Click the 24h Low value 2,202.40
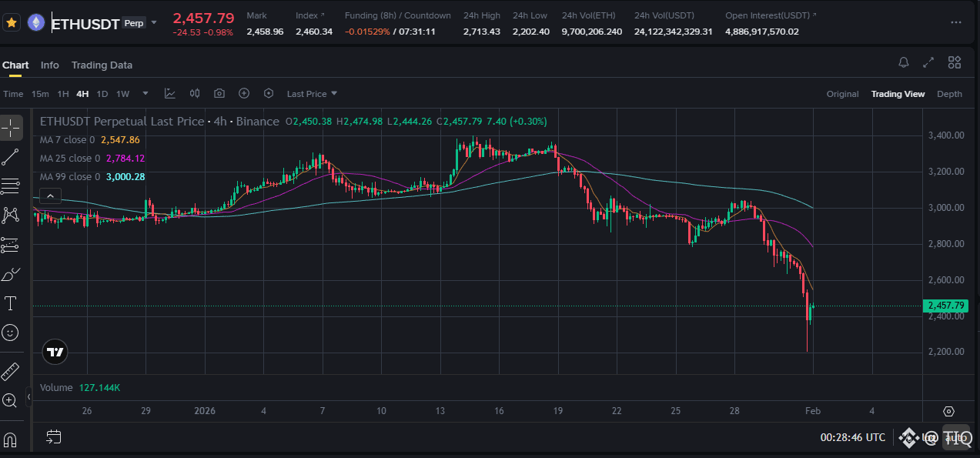The height and width of the screenshot is (458, 980). point(531,32)
